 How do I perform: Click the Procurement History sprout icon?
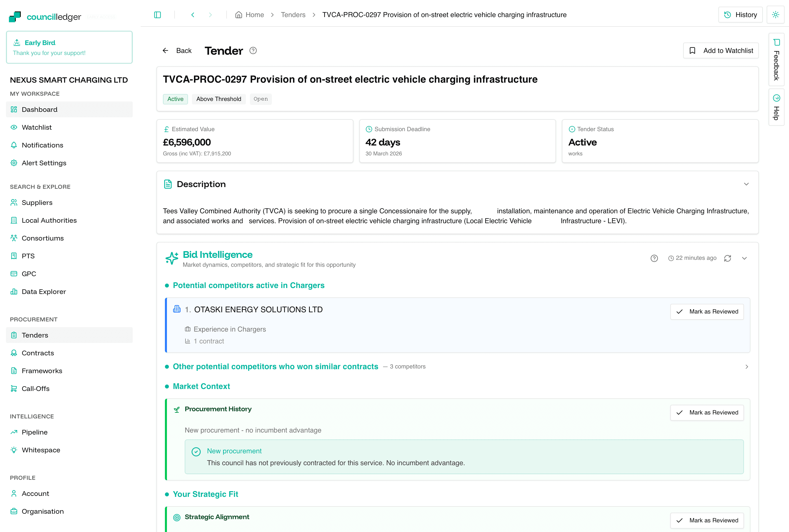177,410
